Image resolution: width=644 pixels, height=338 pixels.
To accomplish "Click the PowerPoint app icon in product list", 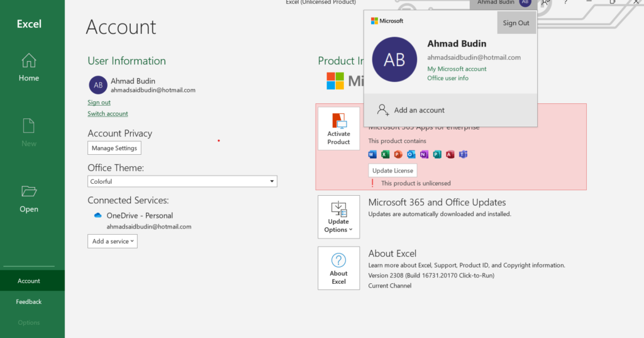I will (398, 155).
